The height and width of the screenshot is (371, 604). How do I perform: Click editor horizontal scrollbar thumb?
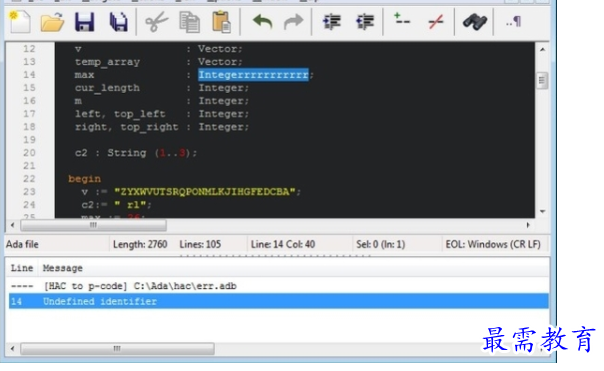pos(93,225)
